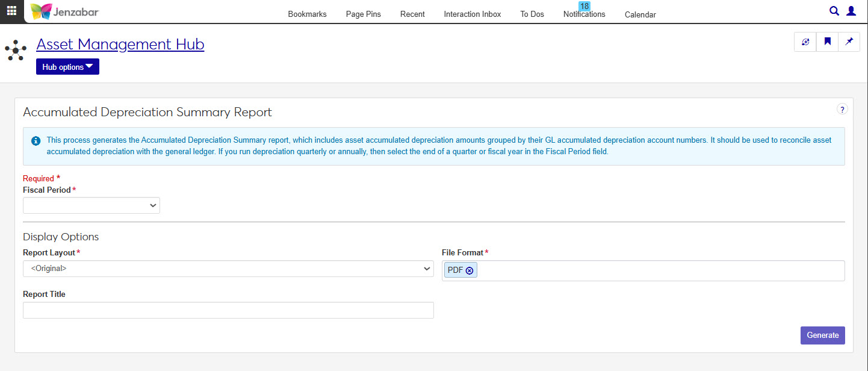Click into the Report Title field

[x=228, y=310]
